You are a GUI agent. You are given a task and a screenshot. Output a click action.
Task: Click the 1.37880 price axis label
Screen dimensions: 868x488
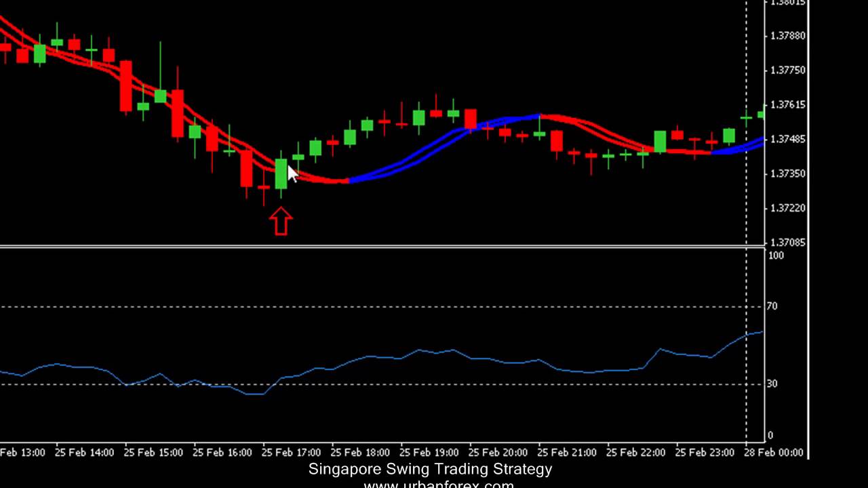tap(788, 36)
